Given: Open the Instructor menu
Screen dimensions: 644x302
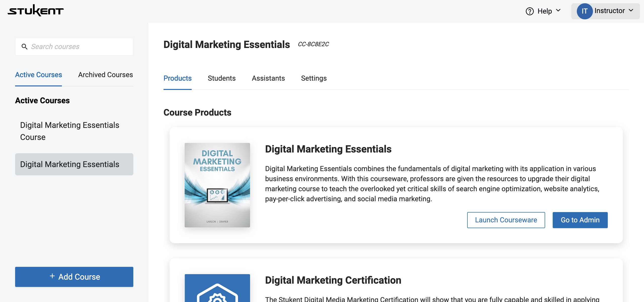Looking at the screenshot, I should click(609, 11).
